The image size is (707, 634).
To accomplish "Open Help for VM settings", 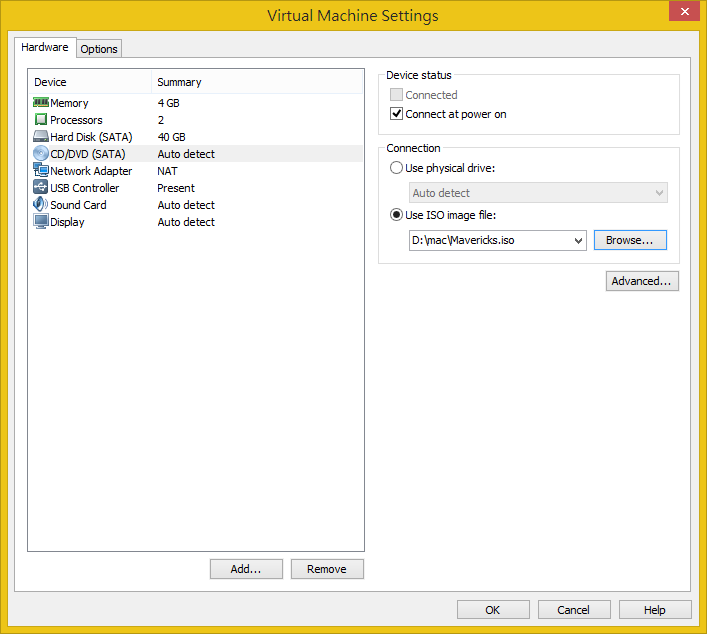I will (655, 610).
